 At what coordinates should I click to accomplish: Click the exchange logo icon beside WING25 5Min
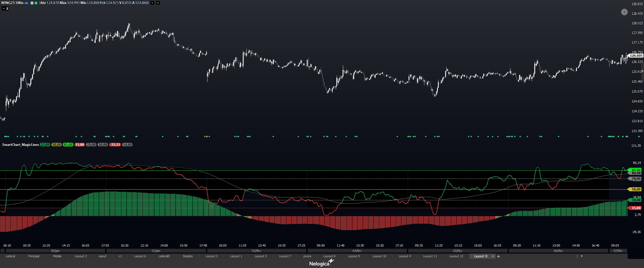coord(27,3)
